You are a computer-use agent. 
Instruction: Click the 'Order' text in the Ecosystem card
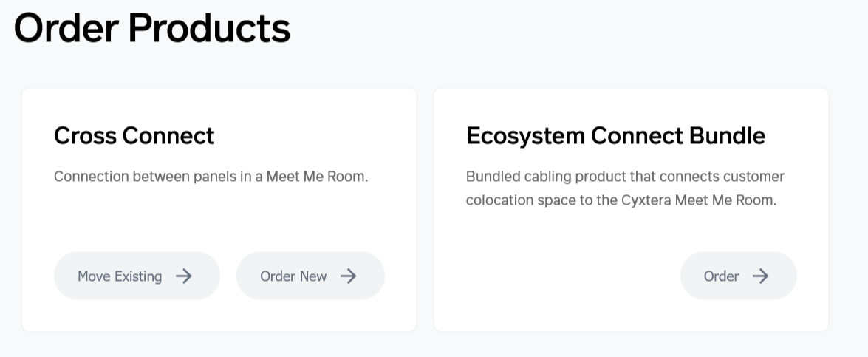[721, 276]
